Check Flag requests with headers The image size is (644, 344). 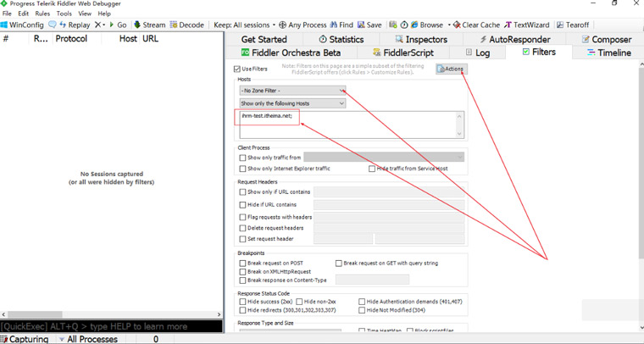(242, 217)
